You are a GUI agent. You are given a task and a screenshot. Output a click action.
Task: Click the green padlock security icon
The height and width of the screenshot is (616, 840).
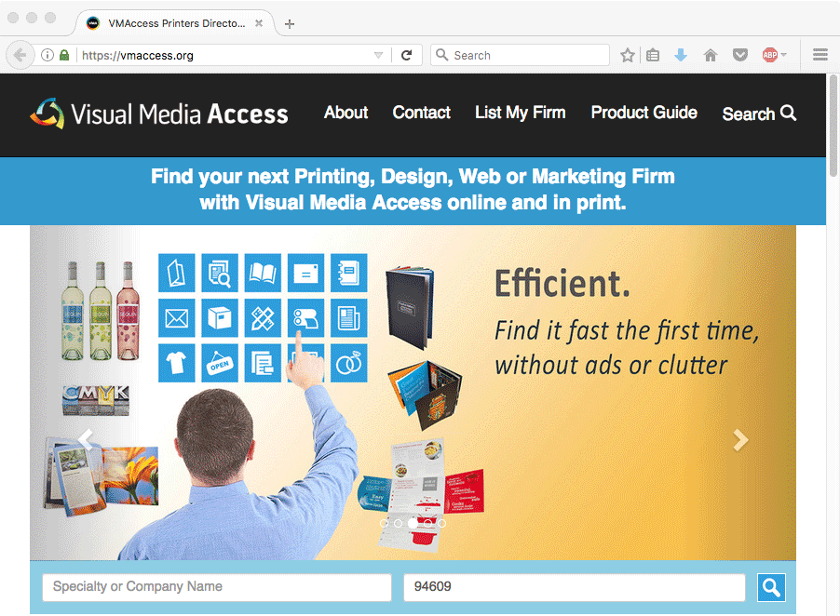coord(64,55)
